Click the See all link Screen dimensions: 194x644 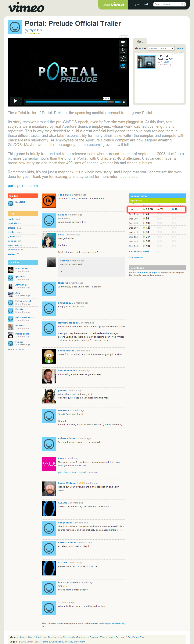(x=180, y=48)
